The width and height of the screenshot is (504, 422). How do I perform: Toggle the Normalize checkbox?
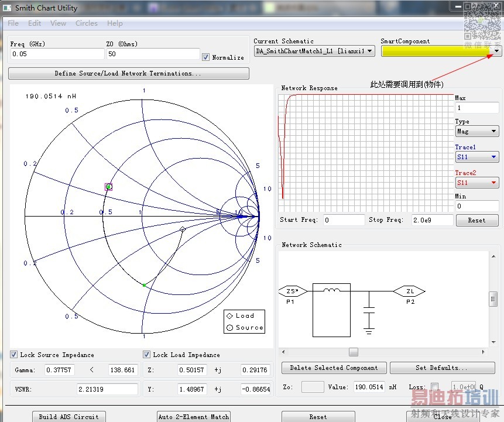point(205,57)
